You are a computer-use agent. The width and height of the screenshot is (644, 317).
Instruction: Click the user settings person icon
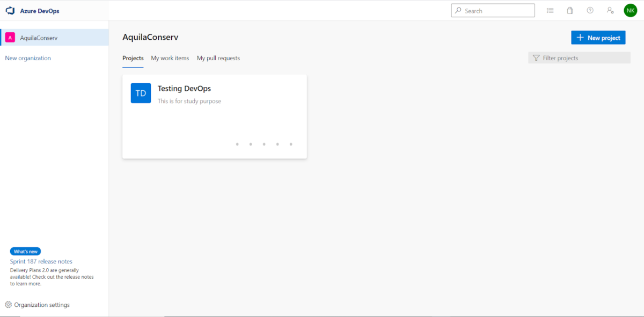[x=610, y=10]
